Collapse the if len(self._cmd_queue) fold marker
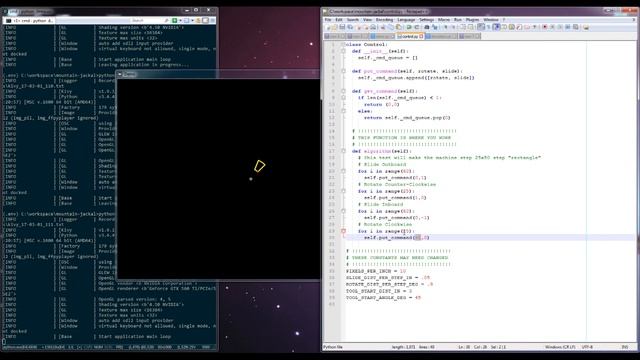This screenshot has width=640, height=360. click(x=343, y=98)
